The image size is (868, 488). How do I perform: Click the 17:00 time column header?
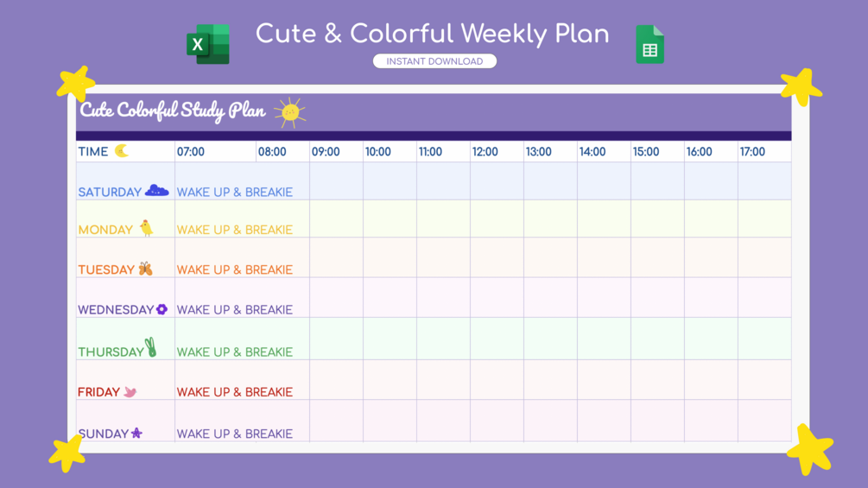coord(752,152)
